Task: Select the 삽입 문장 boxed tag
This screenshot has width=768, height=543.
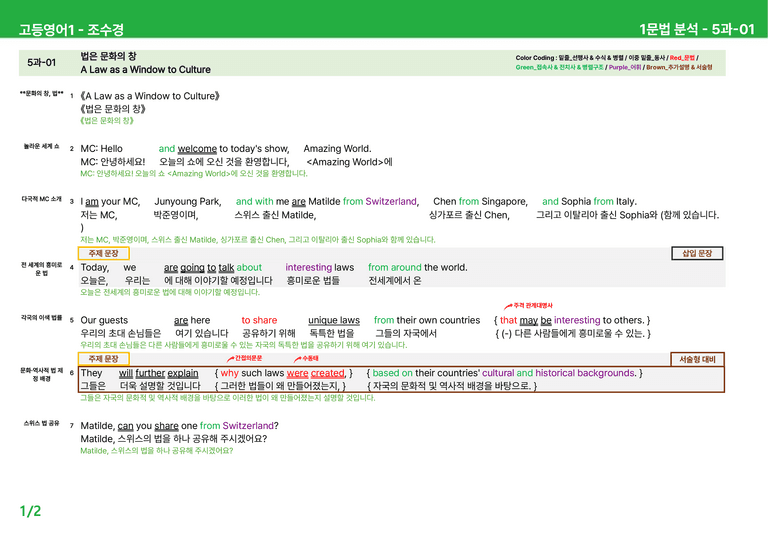Action: pyautogui.click(x=697, y=253)
